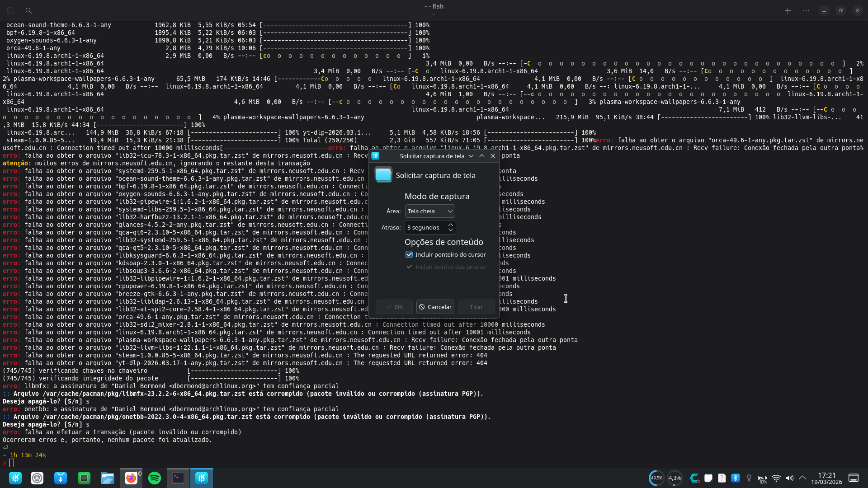Image resolution: width=868 pixels, height=488 pixels.
Task: Open terminal three-dots options menu
Action: pyautogui.click(x=806, y=10)
